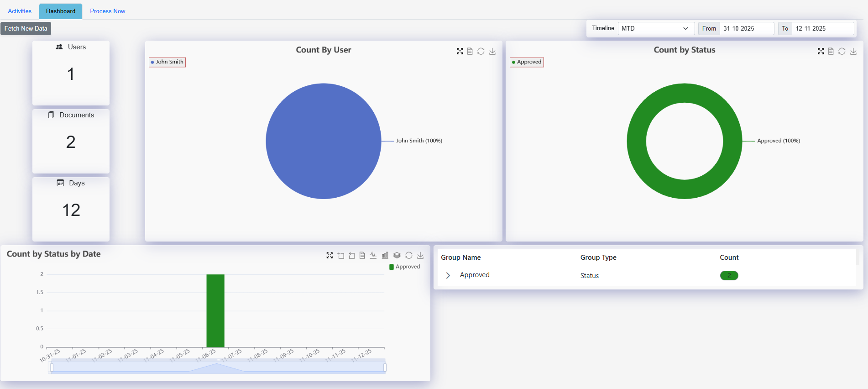
Task: Open data view of Count By User
Action: pos(470,51)
